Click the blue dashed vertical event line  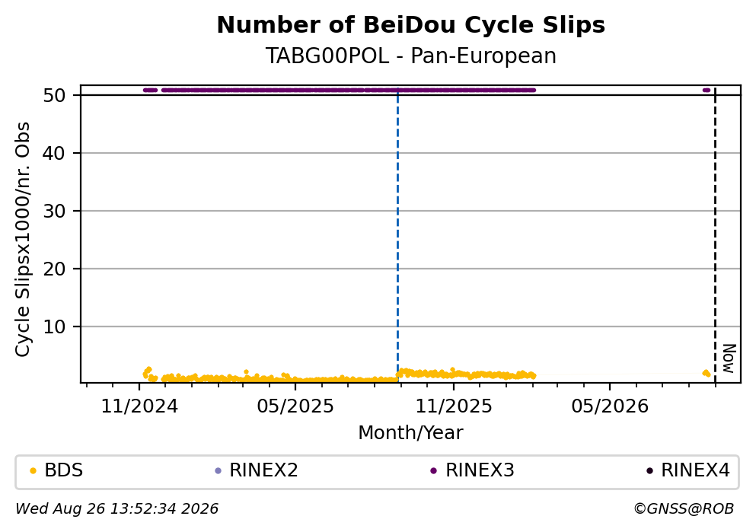(x=397, y=234)
